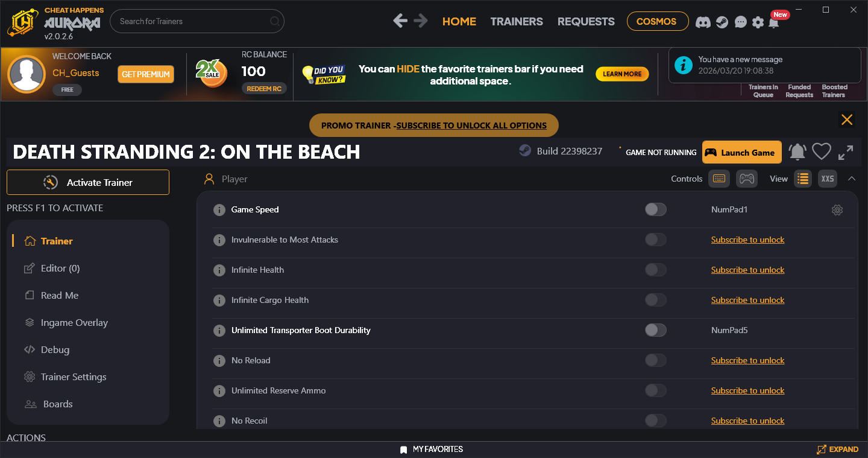This screenshot has height=458, width=868.
Task: Add trainer to favorites with the heart icon
Action: [x=821, y=152]
